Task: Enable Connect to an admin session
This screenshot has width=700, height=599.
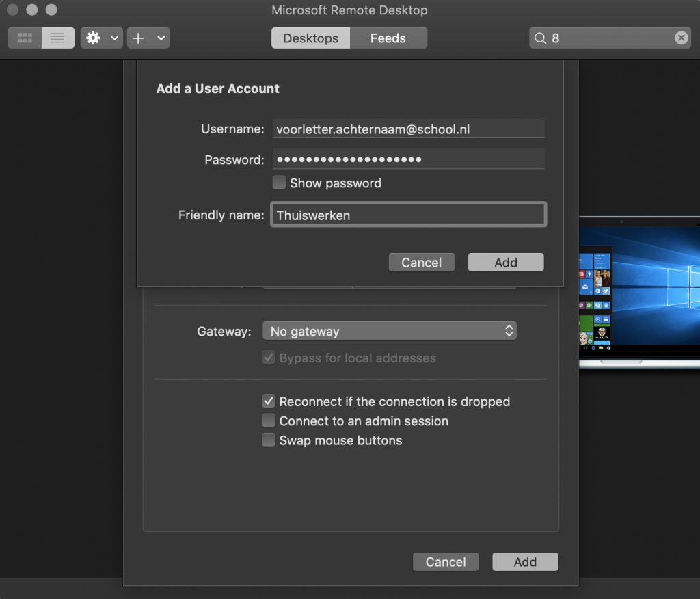Action: (268, 421)
